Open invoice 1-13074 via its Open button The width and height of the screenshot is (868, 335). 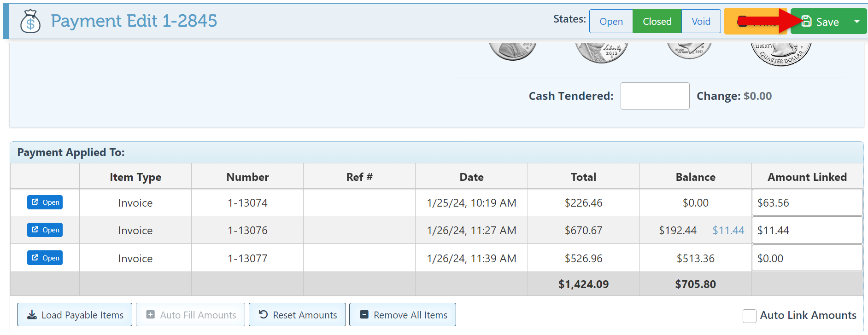(x=45, y=202)
